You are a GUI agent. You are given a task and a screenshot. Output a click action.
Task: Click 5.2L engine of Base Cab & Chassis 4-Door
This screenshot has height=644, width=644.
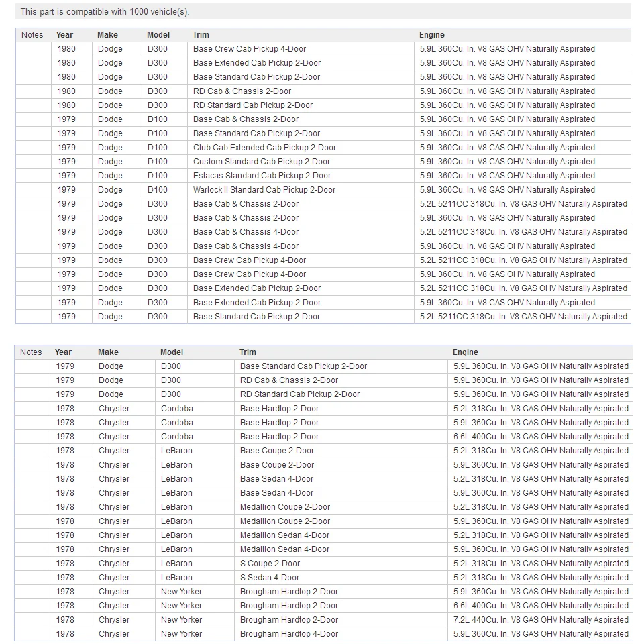click(523, 232)
